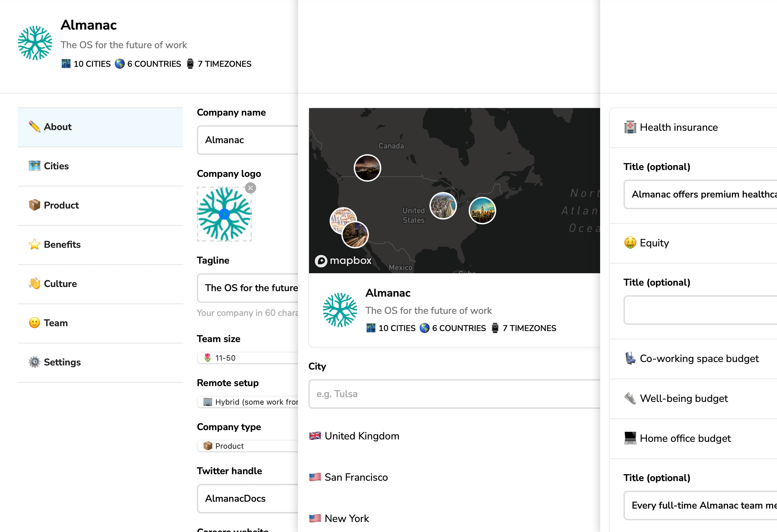Open the Remote setup dropdown

[x=248, y=402]
